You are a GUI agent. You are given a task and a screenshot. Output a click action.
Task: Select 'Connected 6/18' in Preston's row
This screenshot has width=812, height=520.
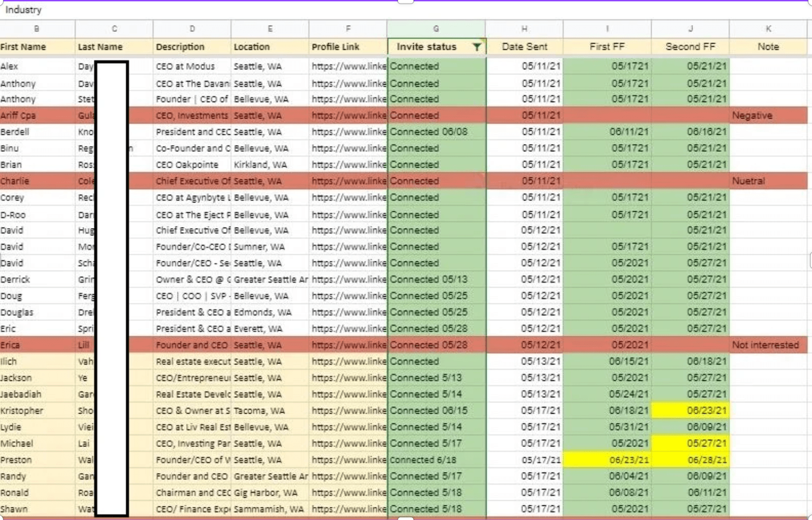click(x=436, y=460)
